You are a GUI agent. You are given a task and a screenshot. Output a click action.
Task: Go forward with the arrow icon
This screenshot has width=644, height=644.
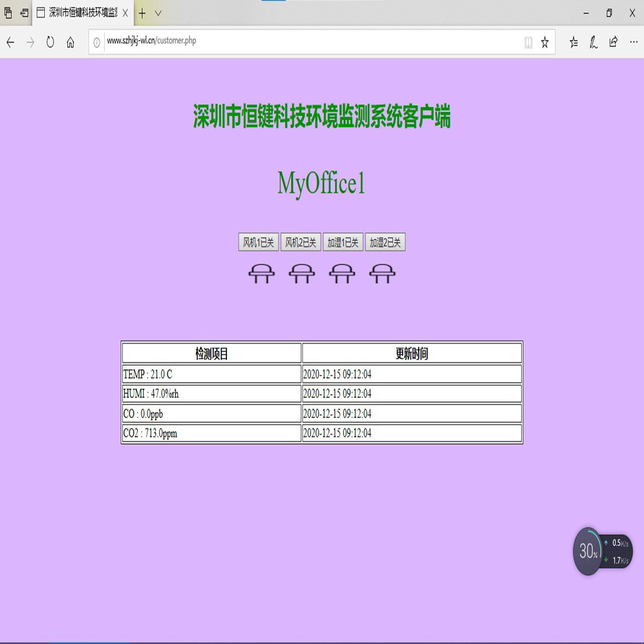[30, 42]
